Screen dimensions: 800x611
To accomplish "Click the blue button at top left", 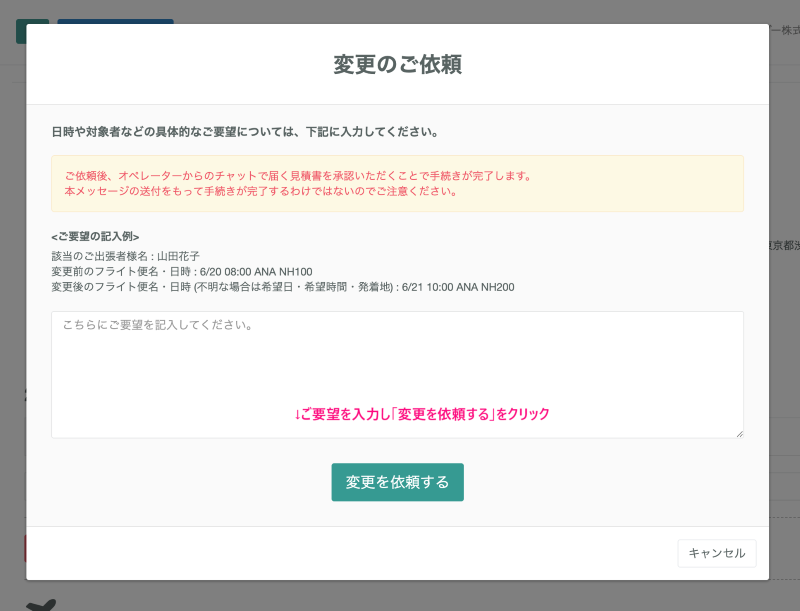I will click(115, 21).
